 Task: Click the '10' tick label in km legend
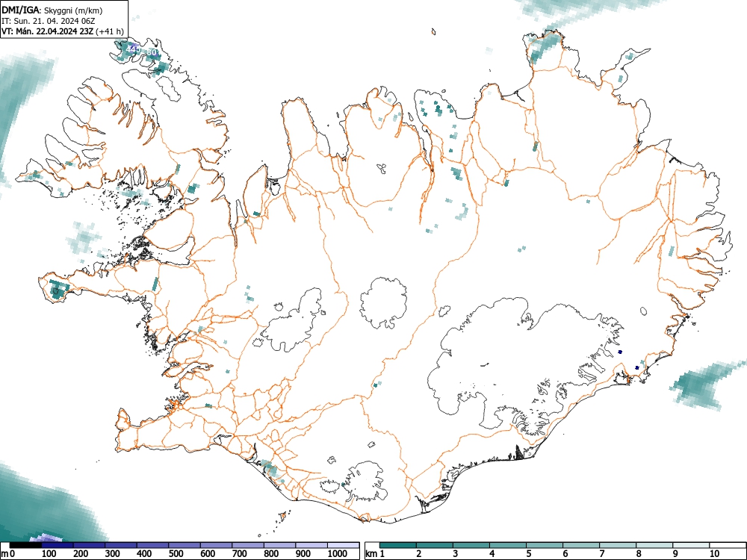(714, 554)
